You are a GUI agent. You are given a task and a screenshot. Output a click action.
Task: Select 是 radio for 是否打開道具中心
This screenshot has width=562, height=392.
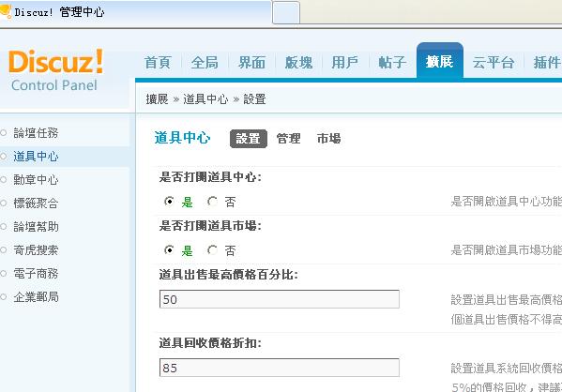169,202
